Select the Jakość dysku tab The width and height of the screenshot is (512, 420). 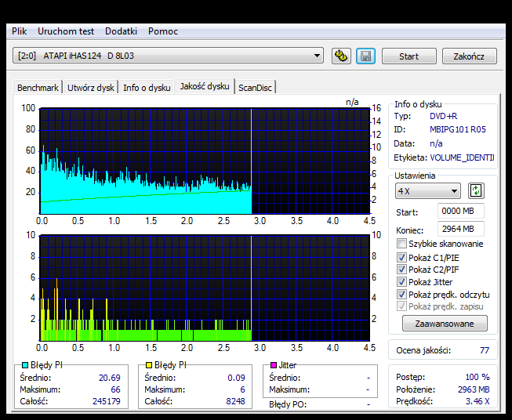pyautogui.click(x=205, y=86)
